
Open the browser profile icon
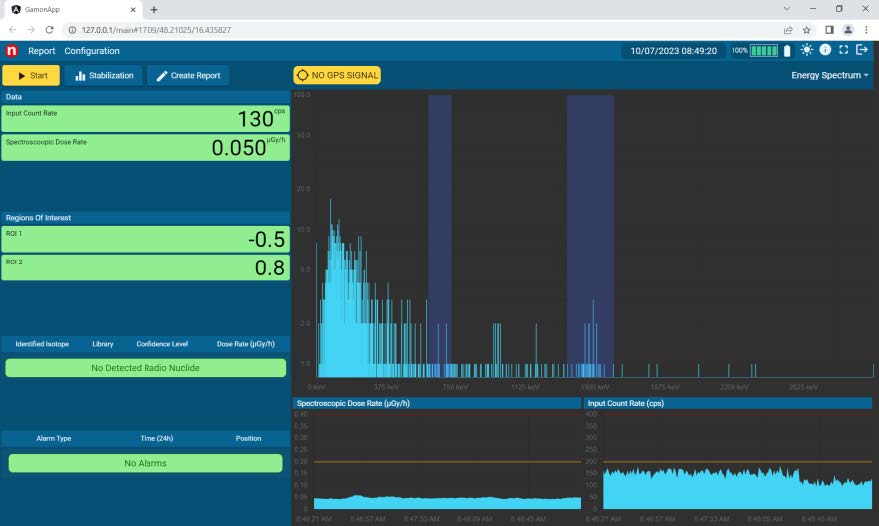848,30
